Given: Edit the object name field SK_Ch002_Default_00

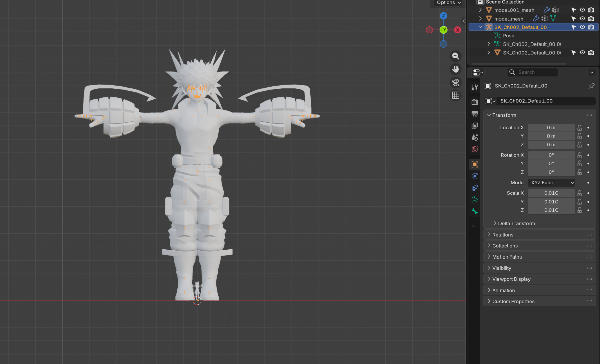Looking at the screenshot, I should click(546, 101).
